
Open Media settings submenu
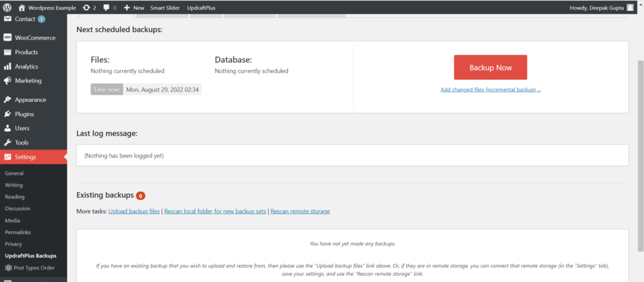13,220
